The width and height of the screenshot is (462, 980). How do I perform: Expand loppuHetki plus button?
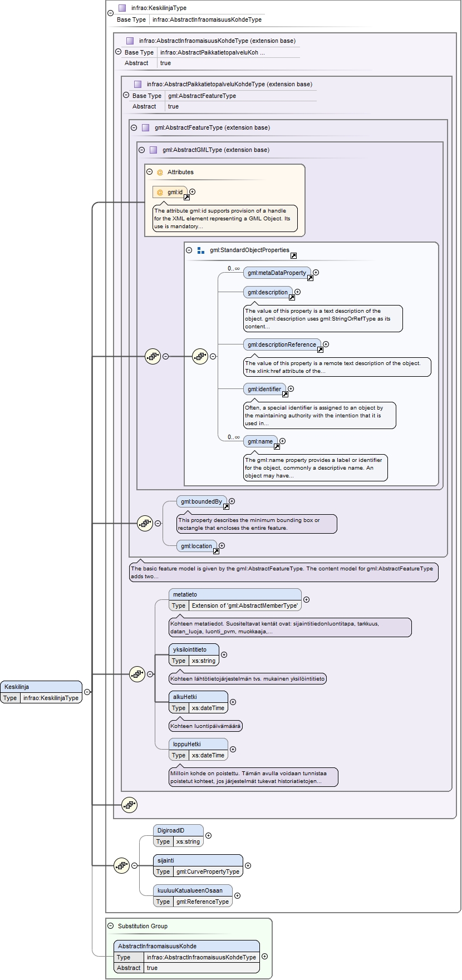pyautogui.click(x=233, y=749)
